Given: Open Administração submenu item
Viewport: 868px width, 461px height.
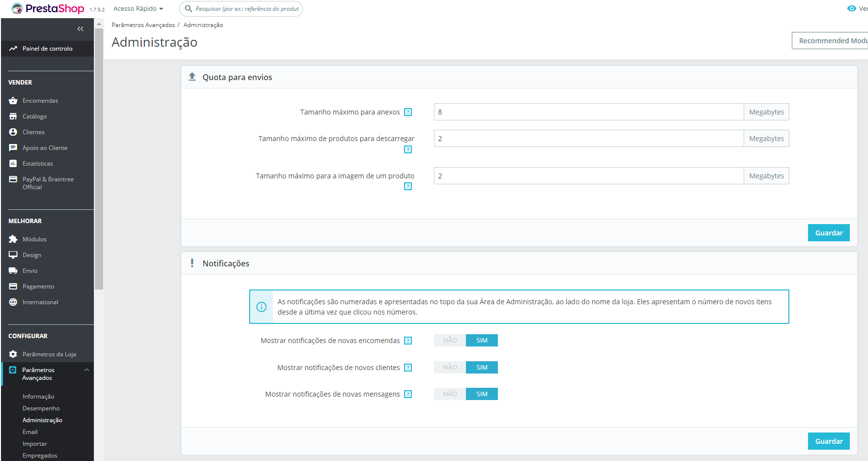Looking at the screenshot, I should click(x=42, y=420).
